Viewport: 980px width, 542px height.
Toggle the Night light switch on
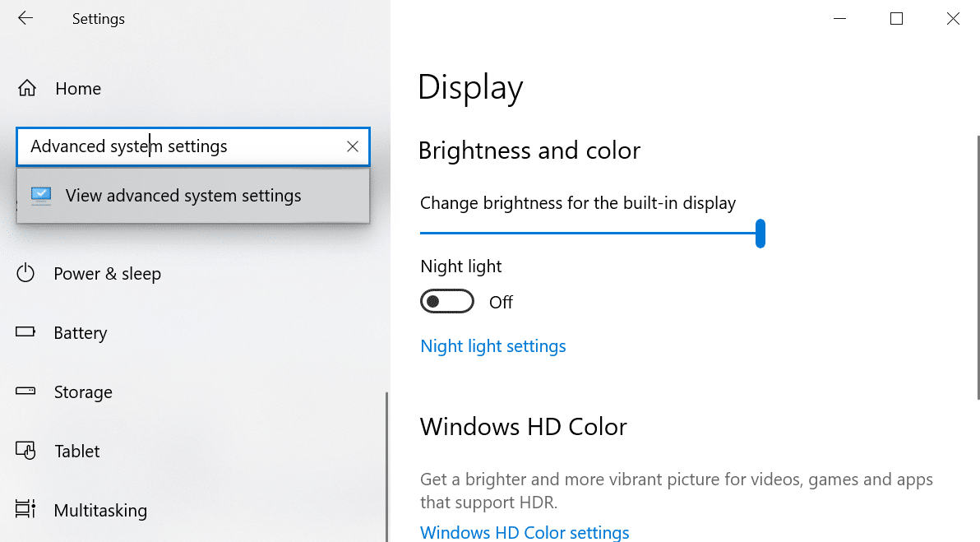[447, 301]
